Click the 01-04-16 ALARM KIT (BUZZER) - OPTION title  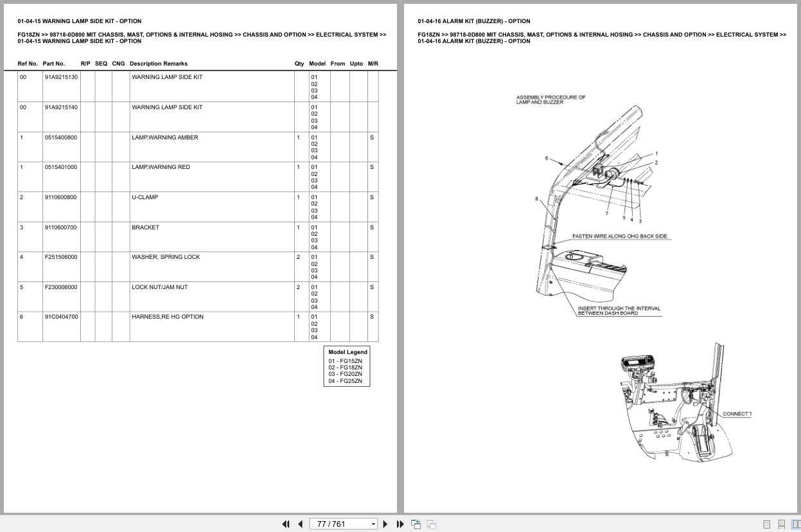pyautogui.click(x=474, y=21)
